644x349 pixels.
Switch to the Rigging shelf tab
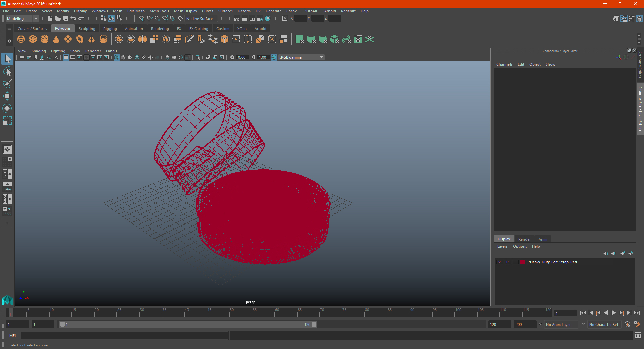point(110,29)
